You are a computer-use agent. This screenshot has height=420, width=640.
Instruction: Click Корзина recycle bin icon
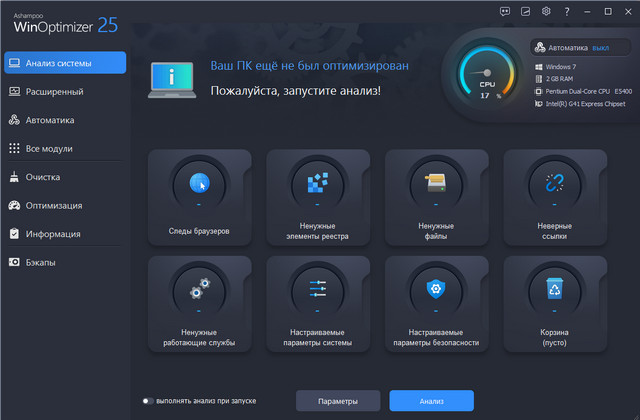click(554, 289)
